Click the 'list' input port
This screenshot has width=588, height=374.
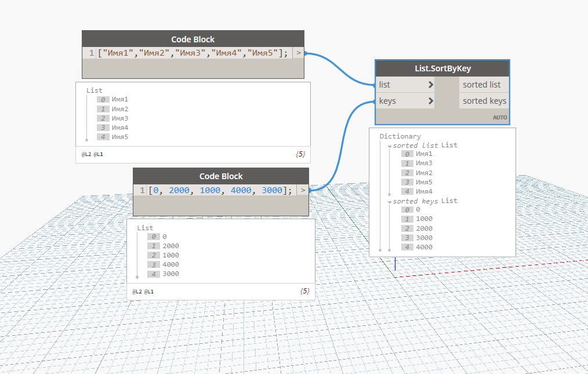point(405,85)
